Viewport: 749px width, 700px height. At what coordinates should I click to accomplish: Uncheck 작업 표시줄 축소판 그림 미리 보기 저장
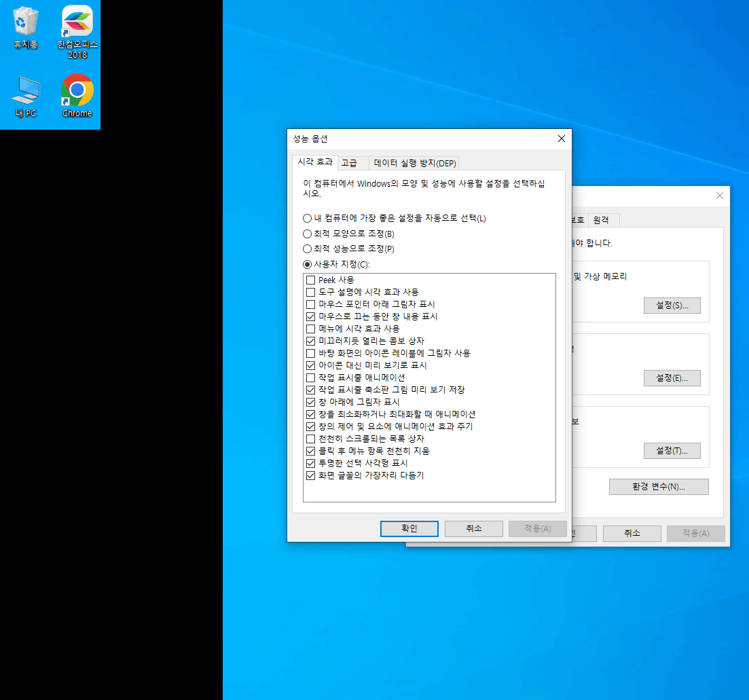tap(310, 390)
